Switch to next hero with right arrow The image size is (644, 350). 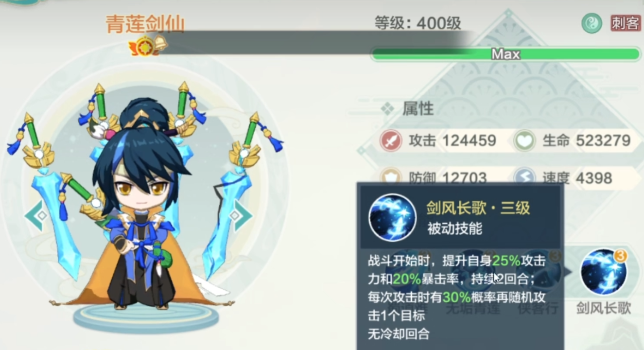pos(241,215)
